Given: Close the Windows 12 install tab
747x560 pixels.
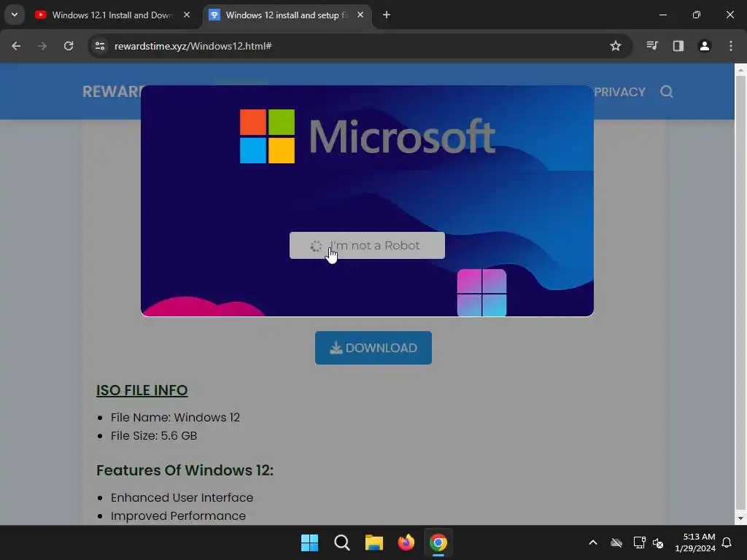Looking at the screenshot, I should (360, 15).
